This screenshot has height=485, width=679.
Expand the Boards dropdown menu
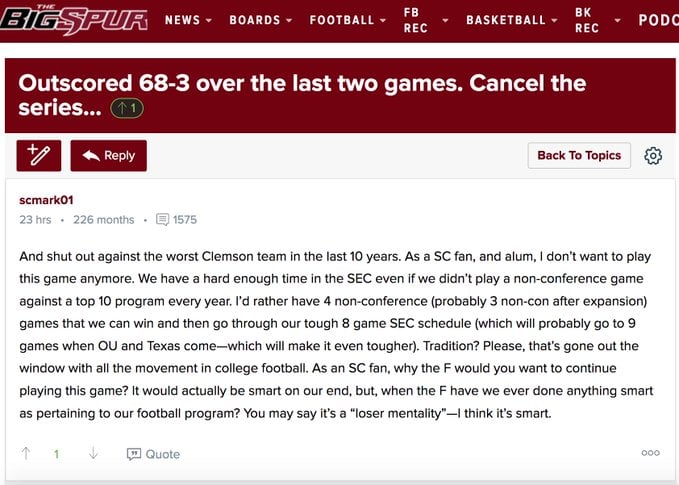261,20
